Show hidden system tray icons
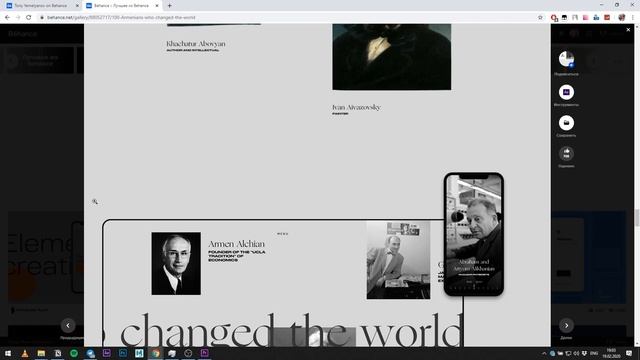This screenshot has height=360, width=640. click(x=544, y=353)
